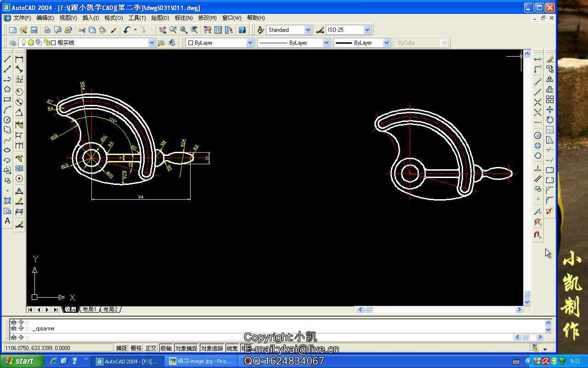Switch to the 布局1 layout tab
Viewport: 588px width, 368px height.
tap(90, 310)
